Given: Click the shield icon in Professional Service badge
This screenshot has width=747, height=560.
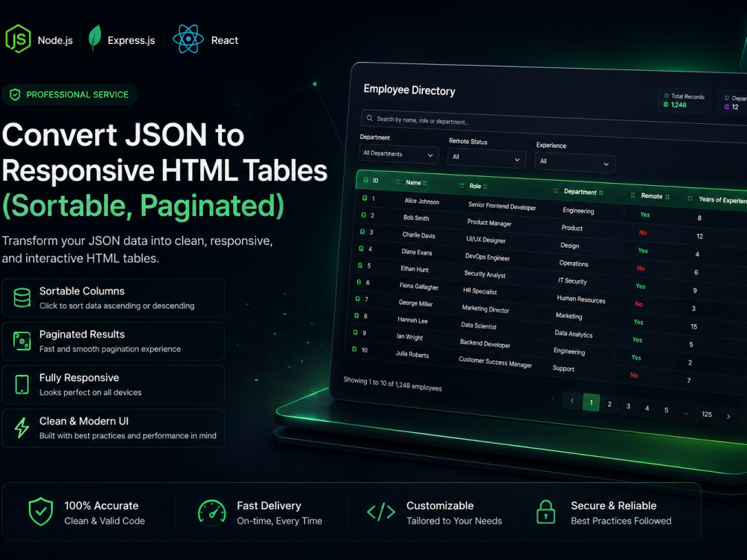Looking at the screenshot, I should pos(15,95).
